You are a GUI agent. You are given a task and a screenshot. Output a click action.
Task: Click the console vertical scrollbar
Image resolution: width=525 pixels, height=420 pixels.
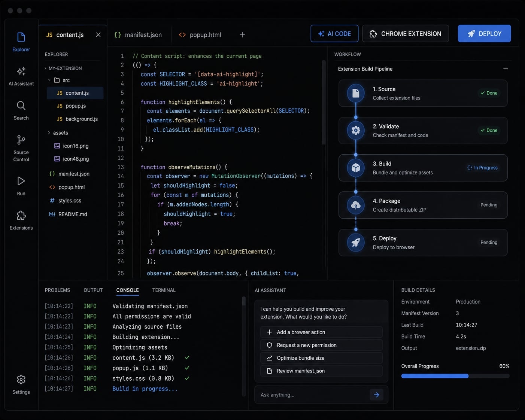click(x=243, y=302)
